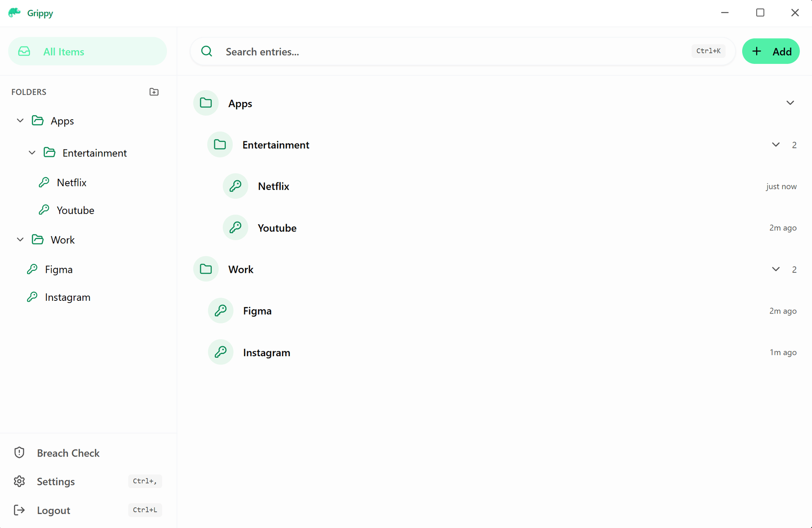Select the Netflix entry in main list
Viewport: 812px width, 528px height.
tap(273, 186)
